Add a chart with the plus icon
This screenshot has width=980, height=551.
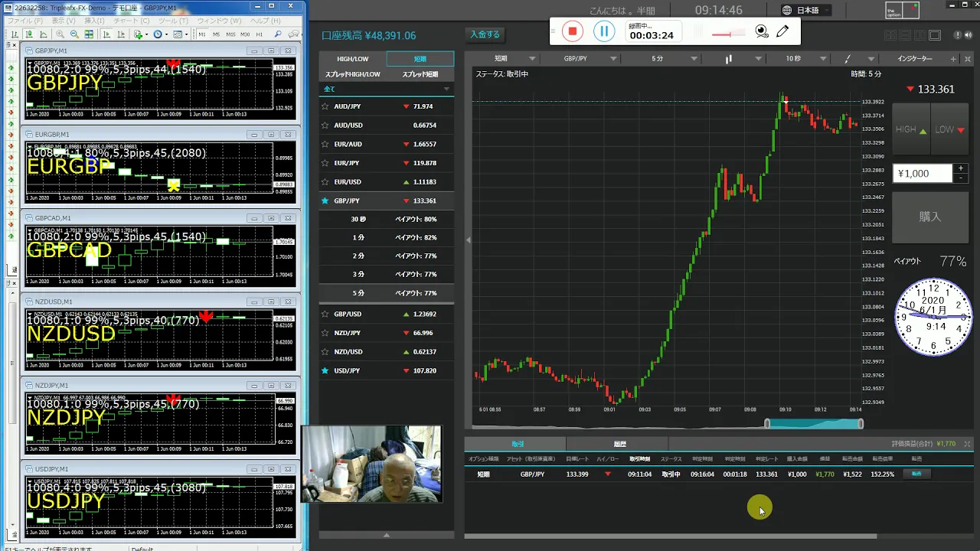click(953, 59)
